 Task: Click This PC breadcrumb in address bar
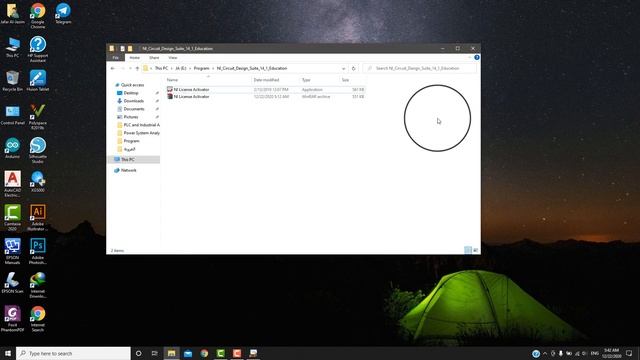[x=161, y=68]
